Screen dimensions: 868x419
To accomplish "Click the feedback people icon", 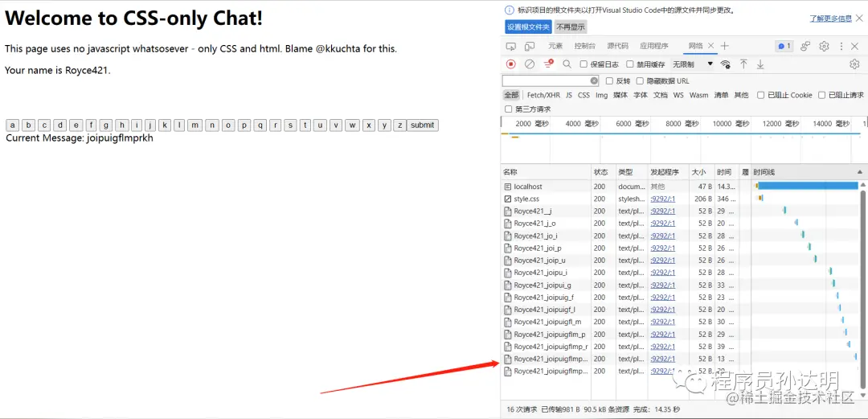I will [806, 46].
